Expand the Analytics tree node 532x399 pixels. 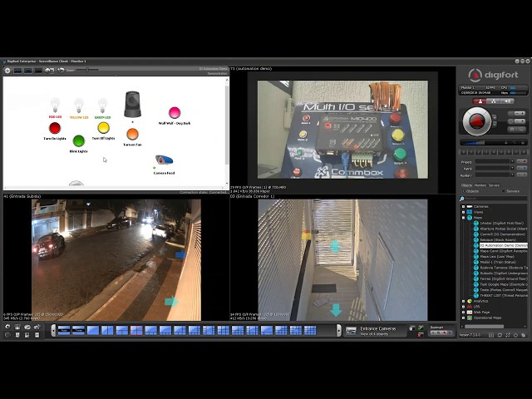[464, 301]
